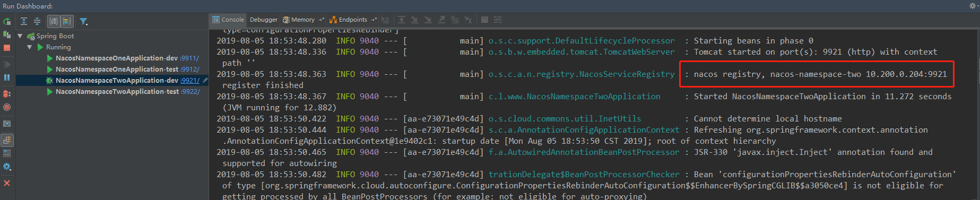Open the :9921/ port link of NacosNamespaceTwoApplication-dev

pos(190,81)
